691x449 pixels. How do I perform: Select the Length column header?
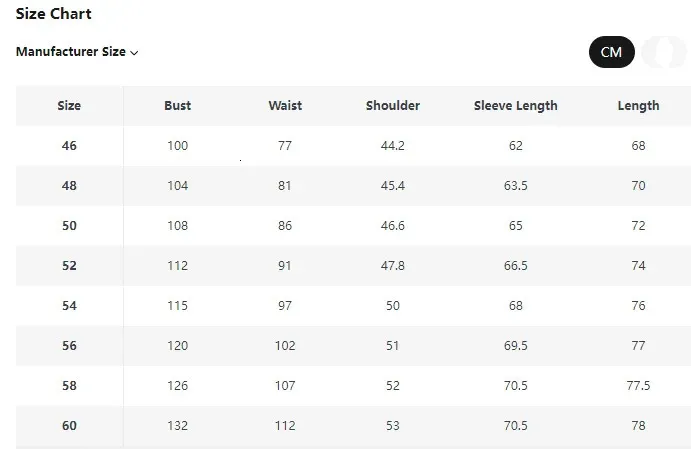tap(638, 106)
